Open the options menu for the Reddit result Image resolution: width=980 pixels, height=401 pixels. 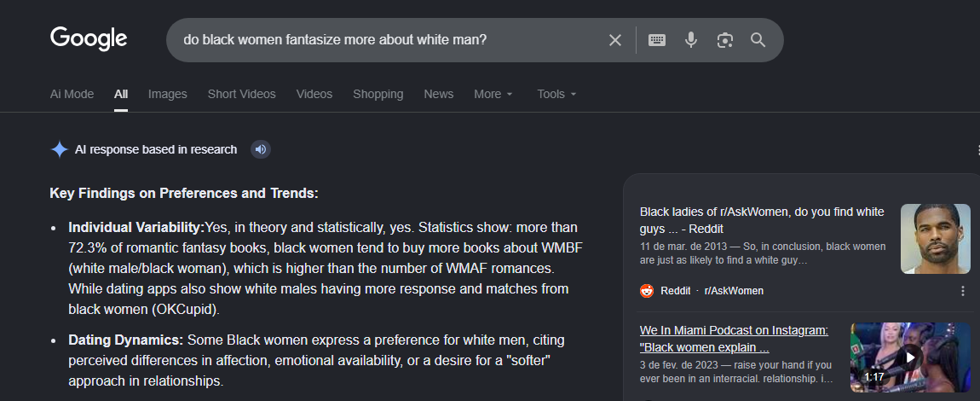click(x=962, y=291)
